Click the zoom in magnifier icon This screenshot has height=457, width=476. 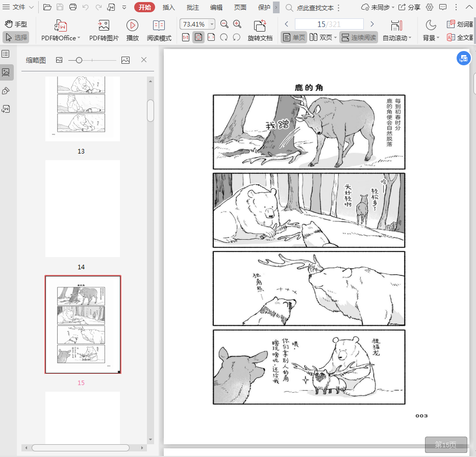click(x=237, y=24)
